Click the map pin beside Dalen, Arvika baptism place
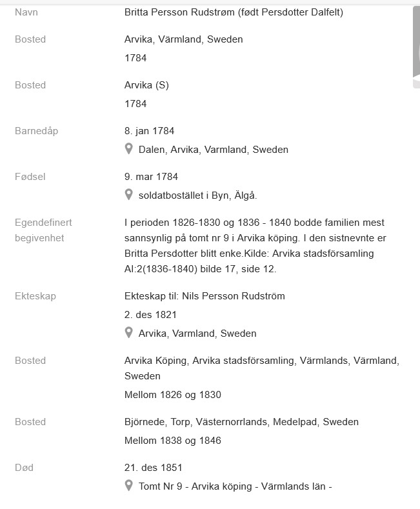Screen dimensions: 420x509 click(128, 149)
